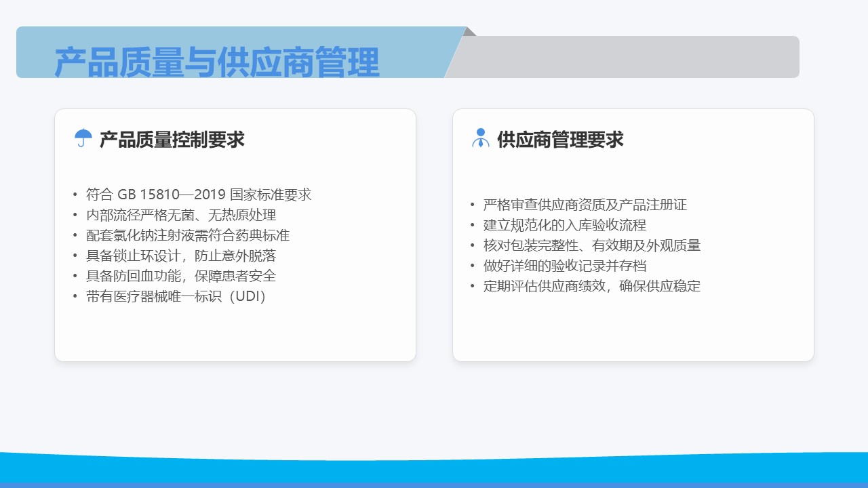Click the umbrella icon beside 产品质量控制要求
This screenshot has width=868, height=488.
click(83, 138)
